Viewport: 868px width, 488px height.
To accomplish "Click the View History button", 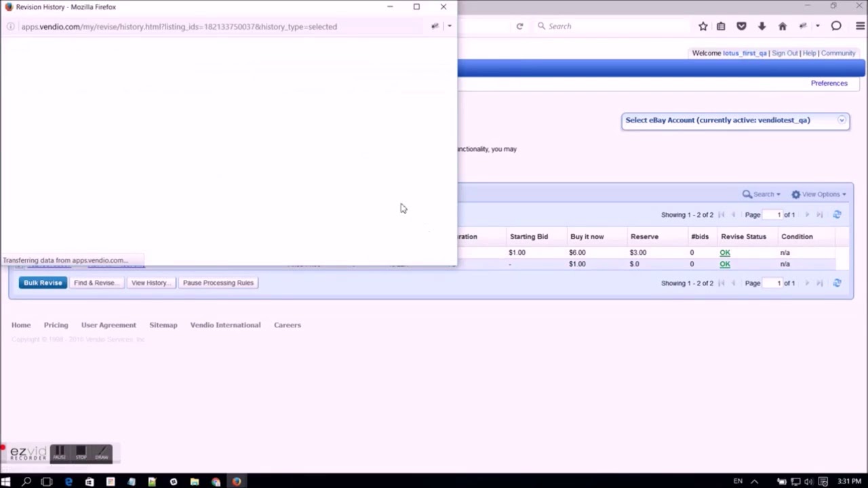I will [x=151, y=283].
